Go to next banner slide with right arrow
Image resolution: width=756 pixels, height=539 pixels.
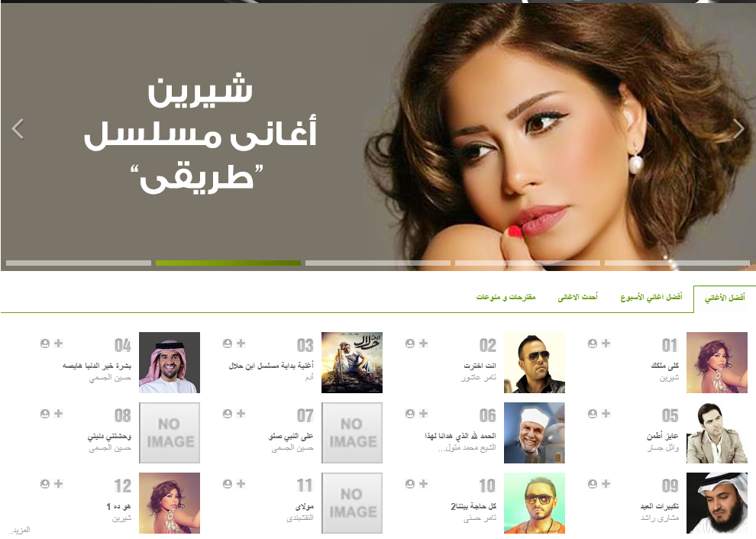(x=738, y=129)
